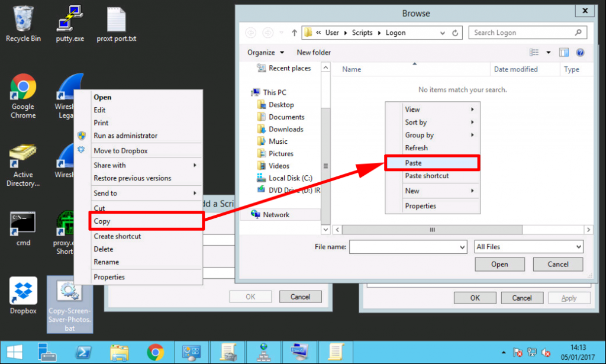
Task: Open the Recycle Bin
Action: point(22,18)
